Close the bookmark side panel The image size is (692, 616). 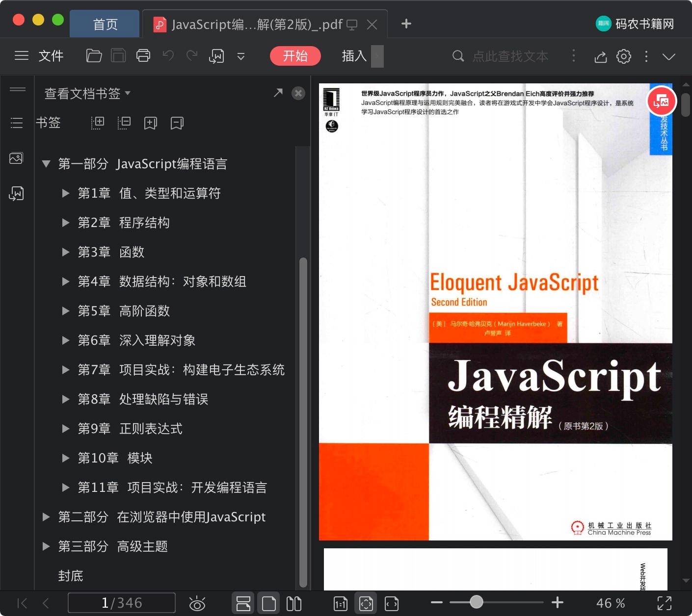pos(298,93)
